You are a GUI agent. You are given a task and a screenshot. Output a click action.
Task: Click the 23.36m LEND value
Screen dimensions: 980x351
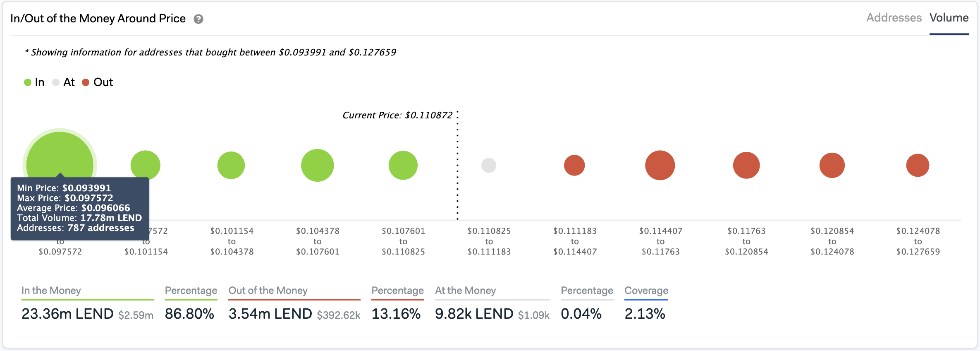click(67, 314)
